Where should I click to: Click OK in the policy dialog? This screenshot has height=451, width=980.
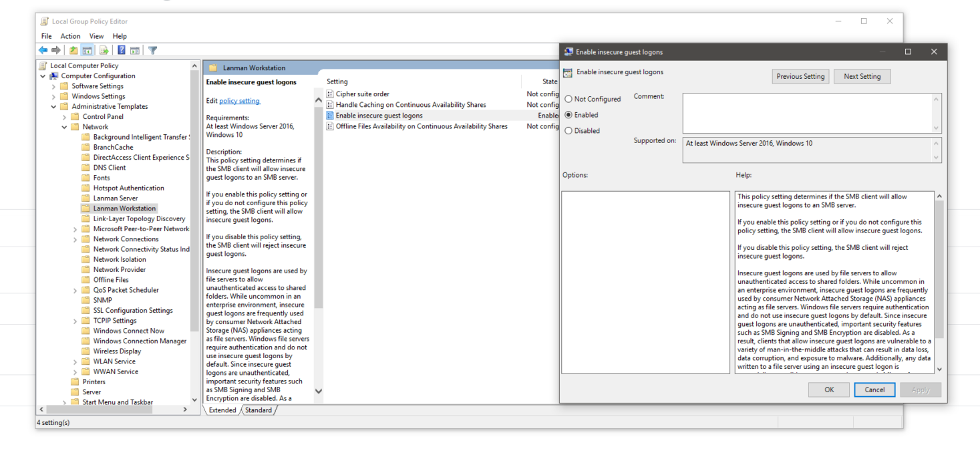pos(829,390)
